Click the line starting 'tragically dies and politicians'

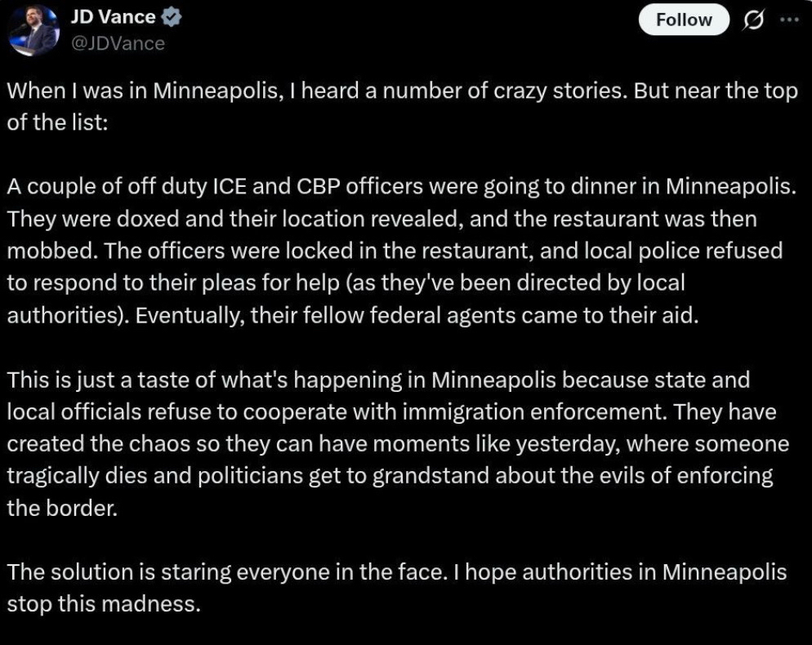click(389, 476)
